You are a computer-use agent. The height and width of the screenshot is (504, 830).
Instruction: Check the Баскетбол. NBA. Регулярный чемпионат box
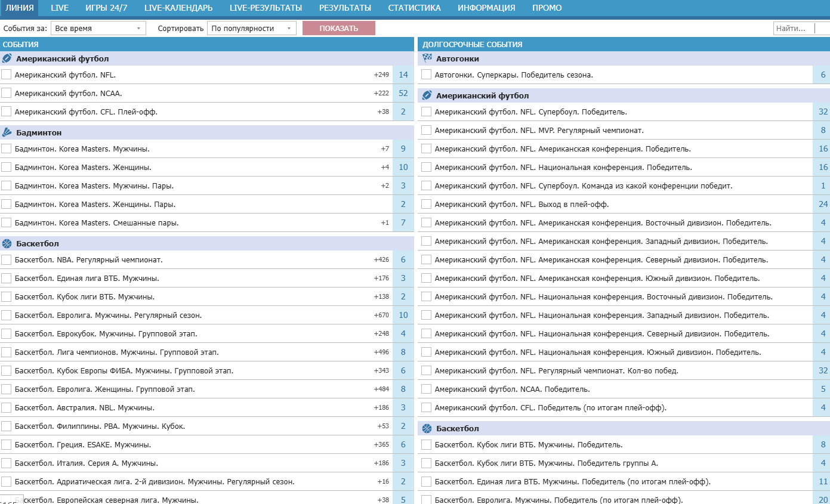tap(7, 259)
